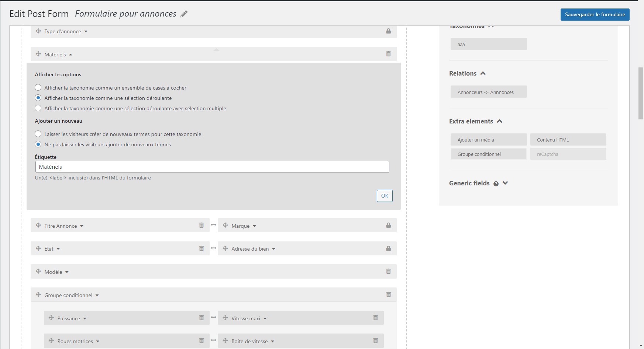Screen dimensions: 644x349
Task: Click Sauvegarder le formulaire button
Action: tap(595, 14)
